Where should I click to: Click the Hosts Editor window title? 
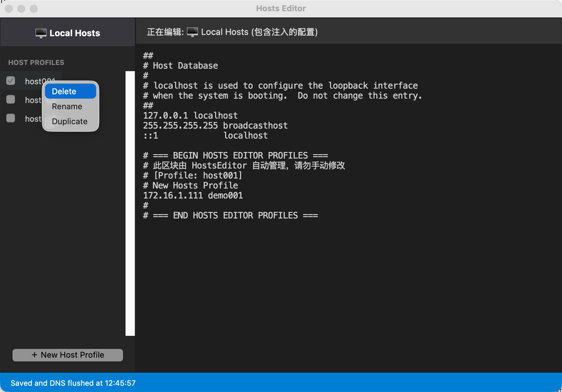click(x=281, y=8)
